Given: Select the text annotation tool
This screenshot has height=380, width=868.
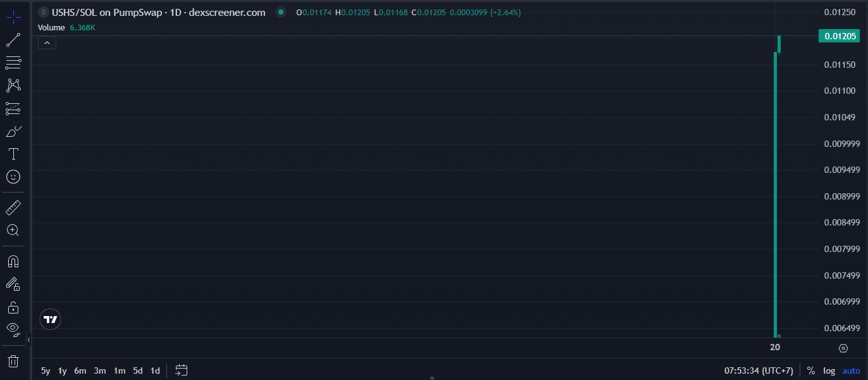Looking at the screenshot, I should (13, 154).
